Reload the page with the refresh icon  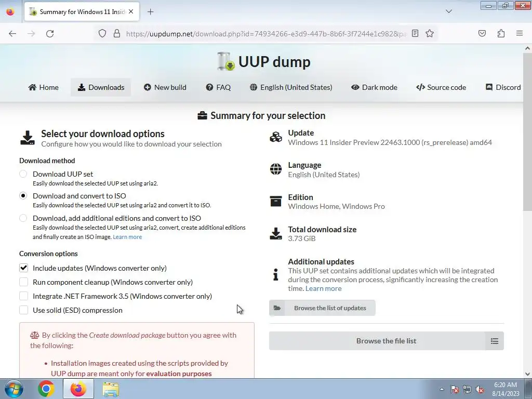[50, 34]
